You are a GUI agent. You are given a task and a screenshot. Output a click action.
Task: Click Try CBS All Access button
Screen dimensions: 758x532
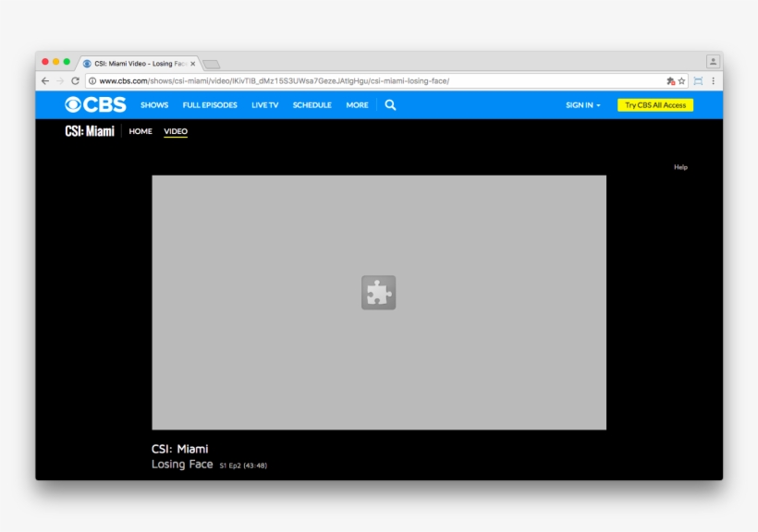[655, 105]
